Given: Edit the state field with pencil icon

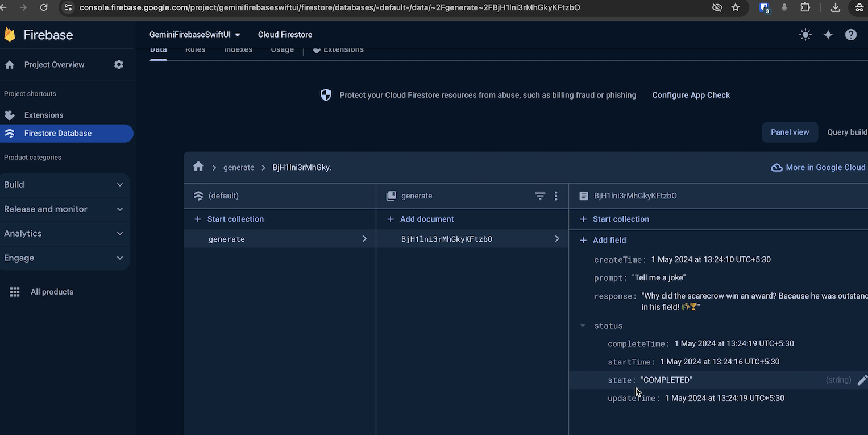Looking at the screenshot, I should pos(862,380).
